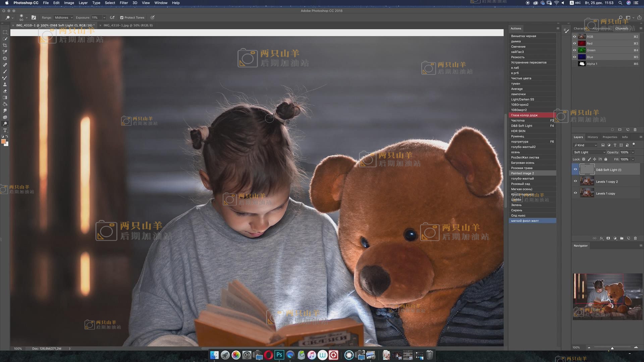Open the Range Midtones dropdown
The height and width of the screenshot is (362, 644).
pyautogui.click(x=64, y=17)
